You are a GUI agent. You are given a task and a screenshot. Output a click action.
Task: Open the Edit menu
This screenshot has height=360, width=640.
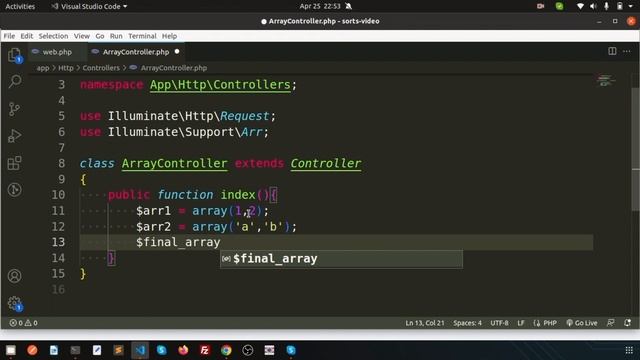(27, 36)
